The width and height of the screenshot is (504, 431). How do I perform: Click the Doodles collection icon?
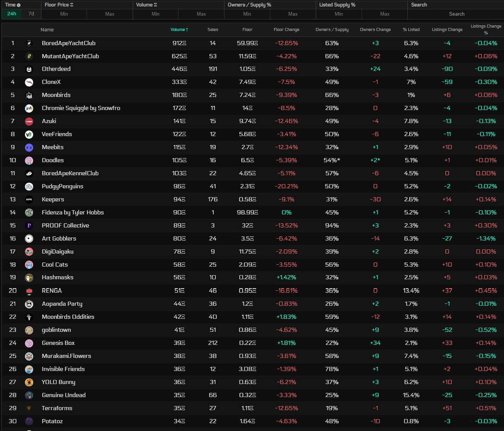pyautogui.click(x=29, y=160)
